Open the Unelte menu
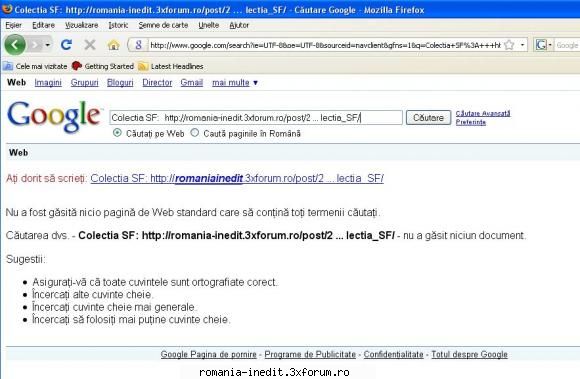 (209, 25)
